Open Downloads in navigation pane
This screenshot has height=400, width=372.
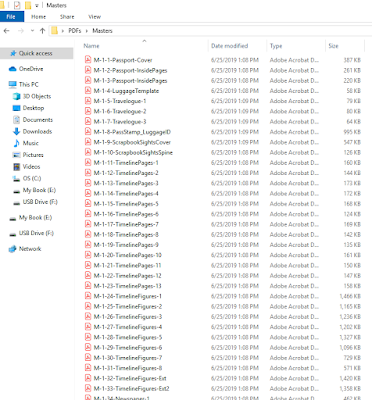click(x=37, y=131)
